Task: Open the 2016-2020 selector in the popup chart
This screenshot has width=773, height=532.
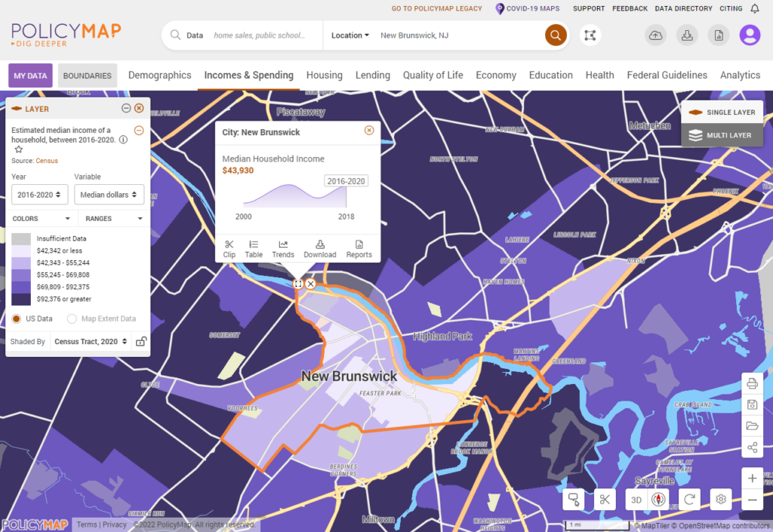Action: [x=346, y=181]
